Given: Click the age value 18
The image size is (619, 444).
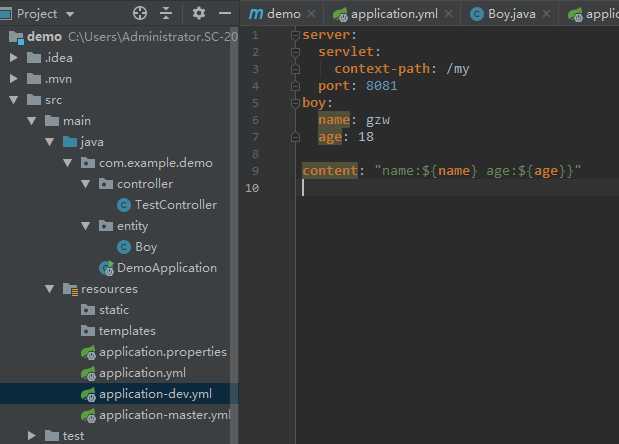Looking at the screenshot, I should [x=366, y=137].
